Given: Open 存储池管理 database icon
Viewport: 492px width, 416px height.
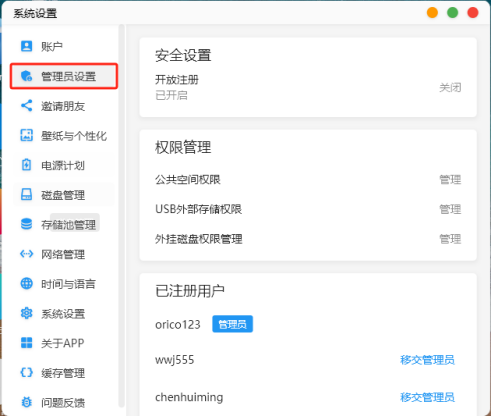Looking at the screenshot, I should click(27, 224).
